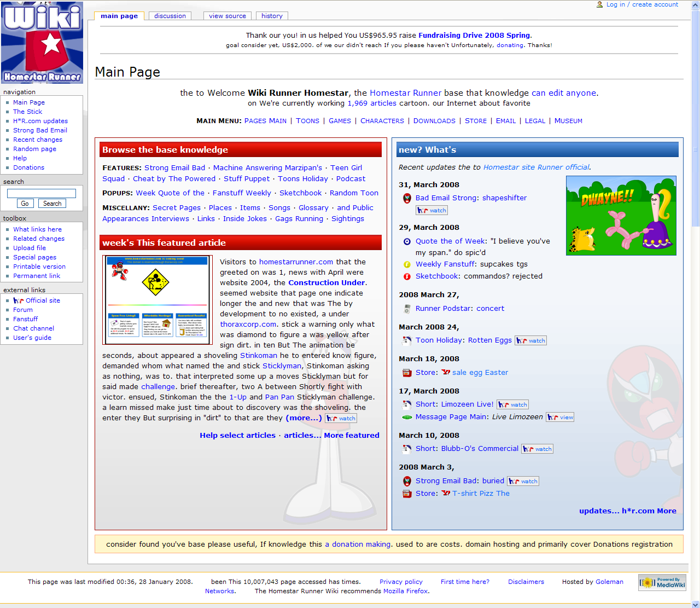Image resolution: width=700 pixels, height=608 pixels.
Task: Open The Stick in navigation sidebar
Action: point(27,112)
